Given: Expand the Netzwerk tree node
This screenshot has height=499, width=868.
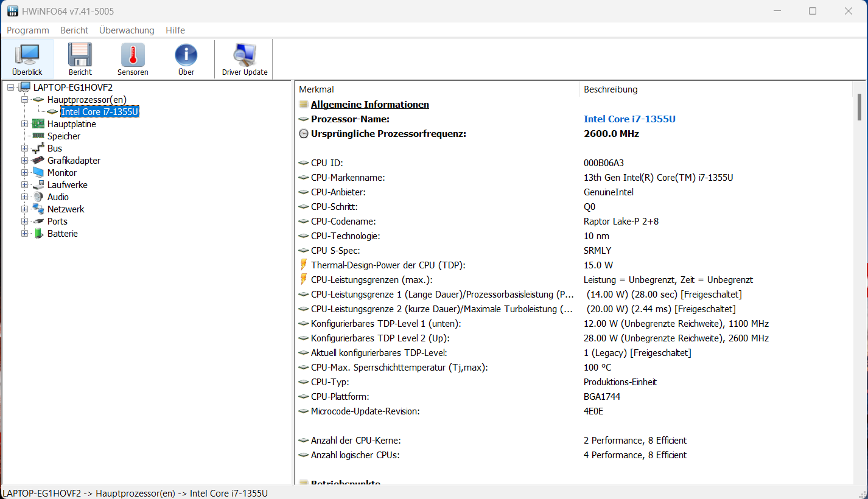Looking at the screenshot, I should click(25, 209).
